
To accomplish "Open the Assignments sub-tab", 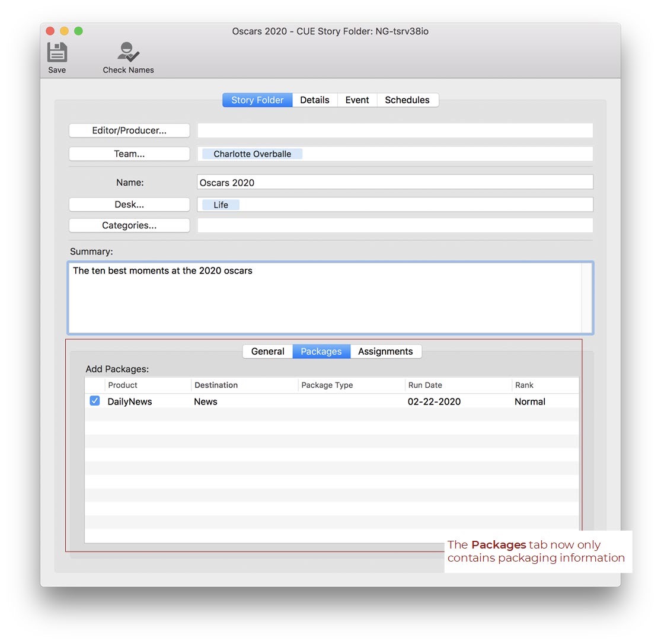I will [x=385, y=352].
